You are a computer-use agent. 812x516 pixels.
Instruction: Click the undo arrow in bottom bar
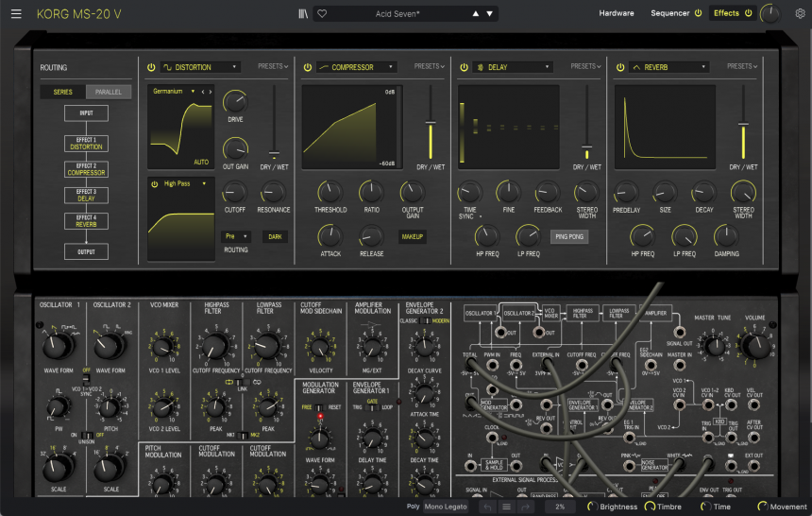point(488,507)
